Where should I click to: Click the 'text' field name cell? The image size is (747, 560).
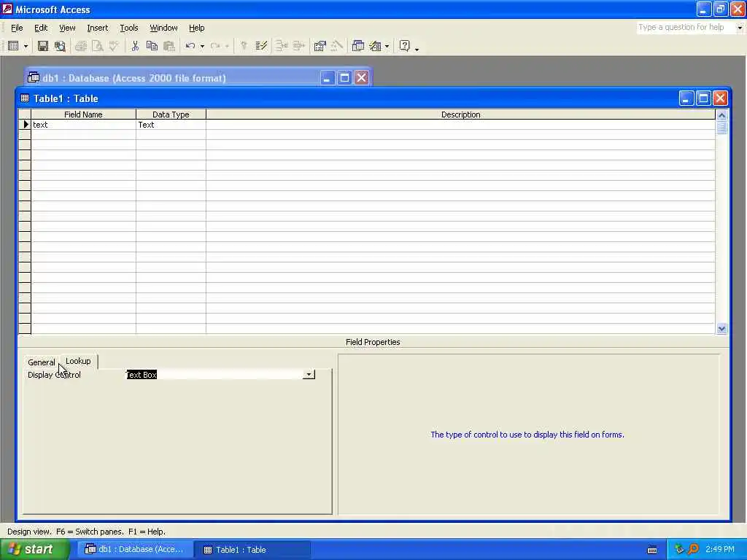pyautogui.click(x=83, y=125)
